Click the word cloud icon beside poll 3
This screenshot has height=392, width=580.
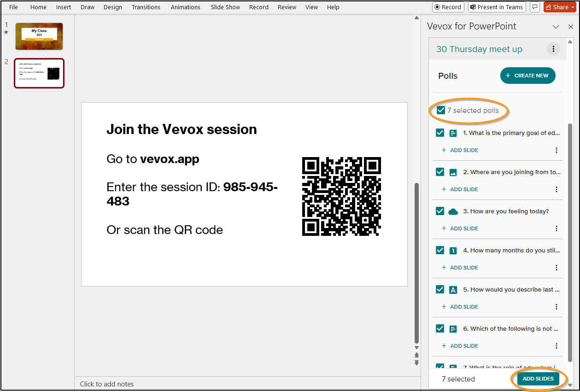tap(453, 211)
